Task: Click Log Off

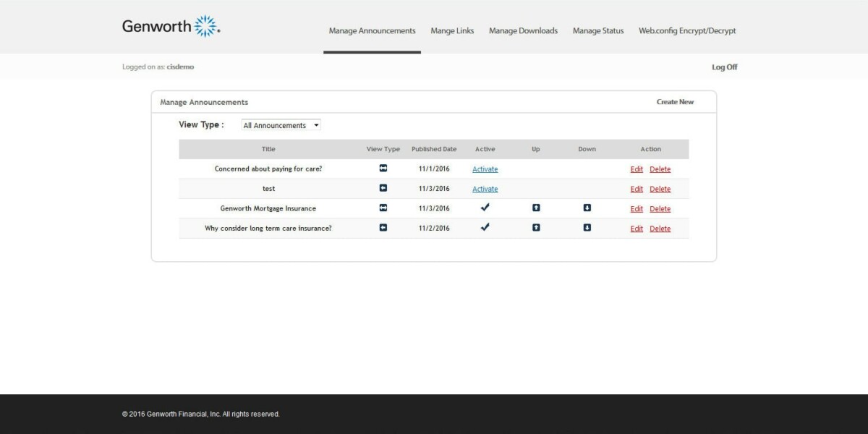Action: [x=725, y=67]
